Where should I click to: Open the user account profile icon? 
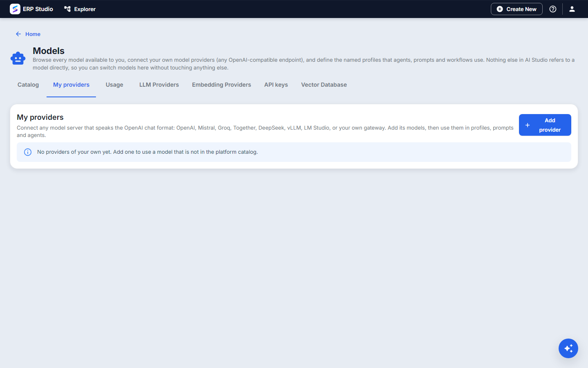click(572, 9)
